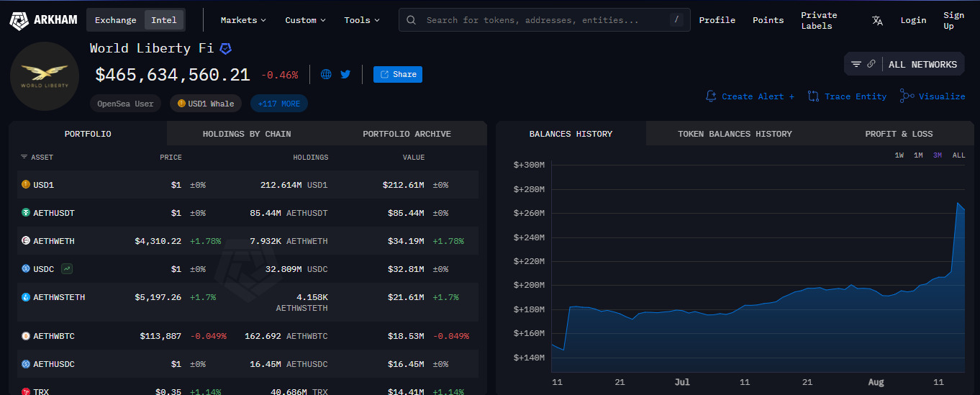Click the blue Share button
Viewport: 980px width, 395px height.
pyautogui.click(x=398, y=74)
